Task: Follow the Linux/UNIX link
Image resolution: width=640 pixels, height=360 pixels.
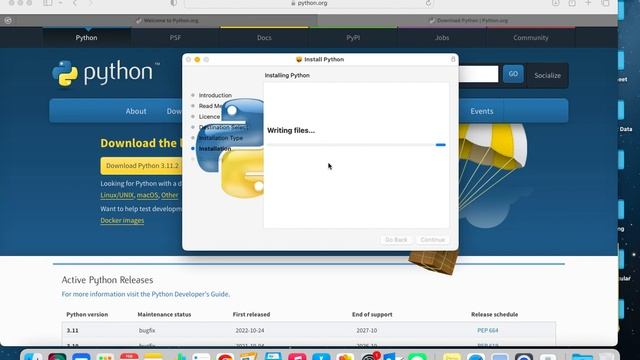Action: pyautogui.click(x=117, y=195)
